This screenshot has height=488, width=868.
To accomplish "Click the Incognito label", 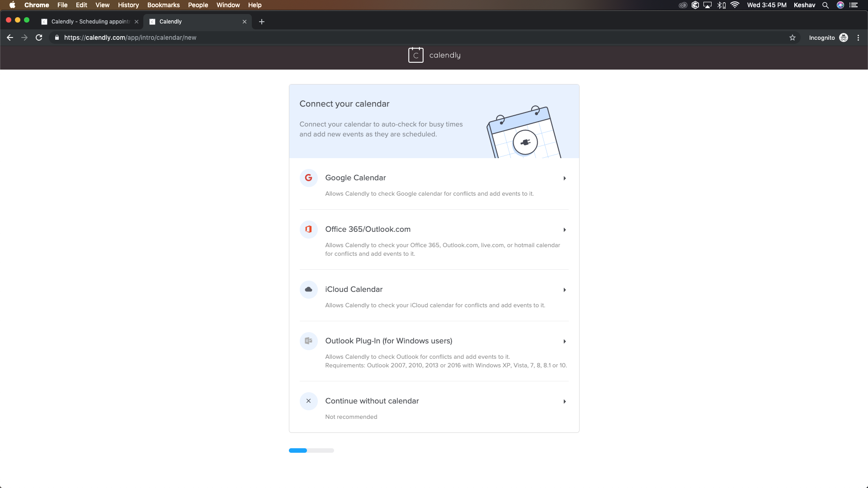I will point(822,38).
